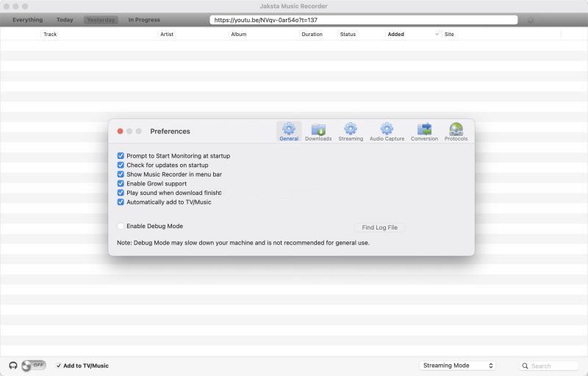Click the headphones icon in bottom bar

click(13, 366)
